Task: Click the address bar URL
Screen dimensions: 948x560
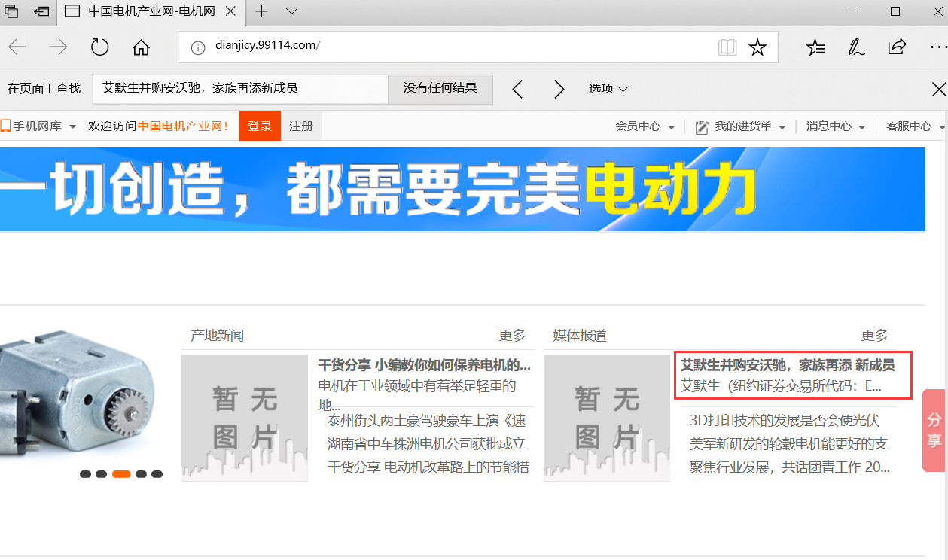Action: pyautogui.click(x=267, y=46)
